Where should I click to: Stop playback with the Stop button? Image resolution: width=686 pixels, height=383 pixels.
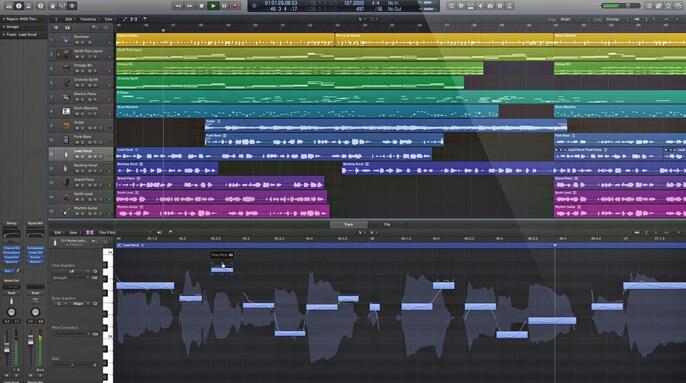coord(201,6)
